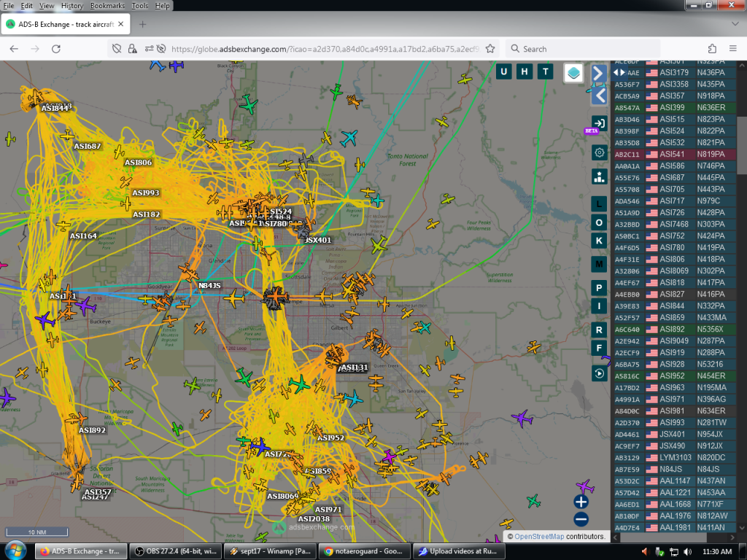
Task: Open the map layer selector
Action: (x=573, y=73)
